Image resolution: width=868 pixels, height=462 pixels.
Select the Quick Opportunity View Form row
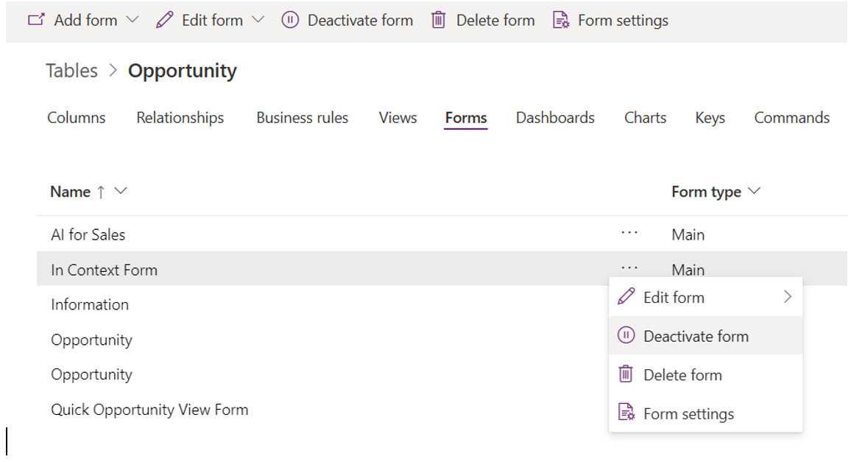click(x=149, y=409)
